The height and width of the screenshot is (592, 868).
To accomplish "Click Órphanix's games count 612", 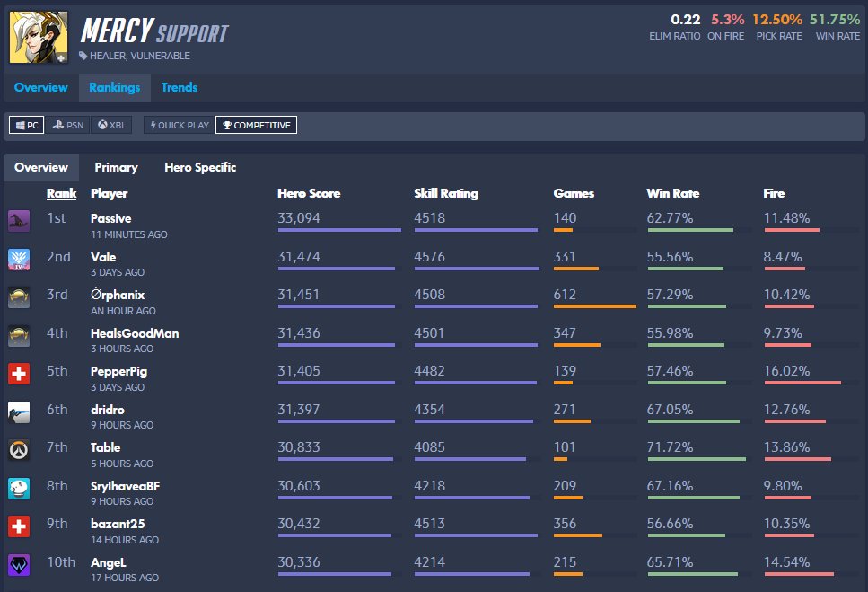I will [x=565, y=295].
